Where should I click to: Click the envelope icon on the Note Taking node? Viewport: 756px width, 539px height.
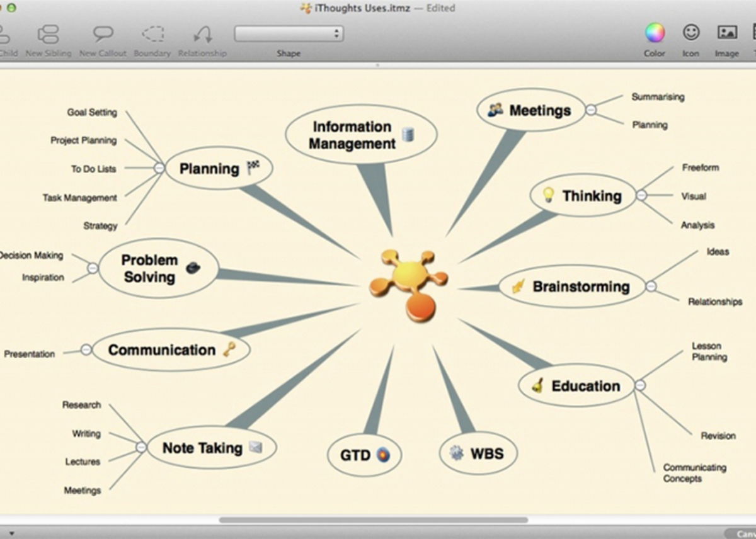[x=255, y=448]
